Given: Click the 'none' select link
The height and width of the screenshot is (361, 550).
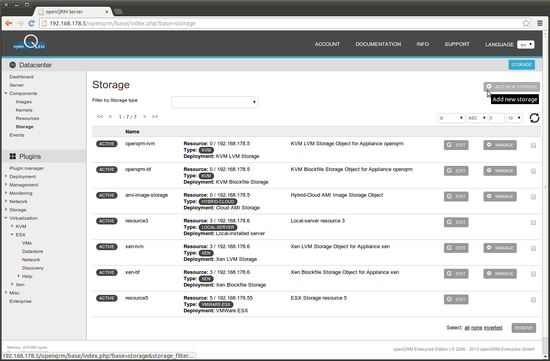Looking at the screenshot, I should pos(476,328).
